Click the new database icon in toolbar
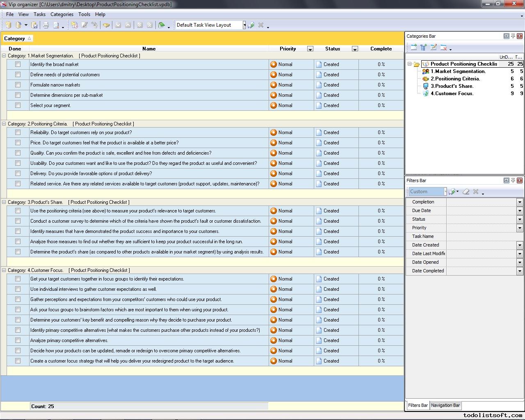 8,25
